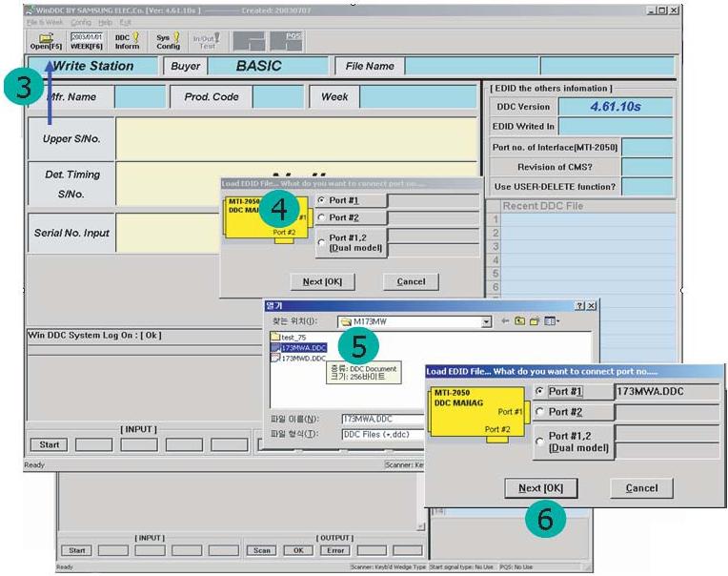Open the Config menu
The width and height of the screenshot is (728, 576).
[81, 22]
